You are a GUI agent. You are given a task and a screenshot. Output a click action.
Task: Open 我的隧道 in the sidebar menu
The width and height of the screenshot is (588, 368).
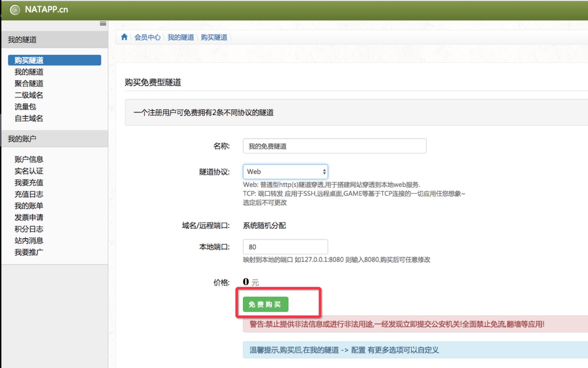point(29,72)
